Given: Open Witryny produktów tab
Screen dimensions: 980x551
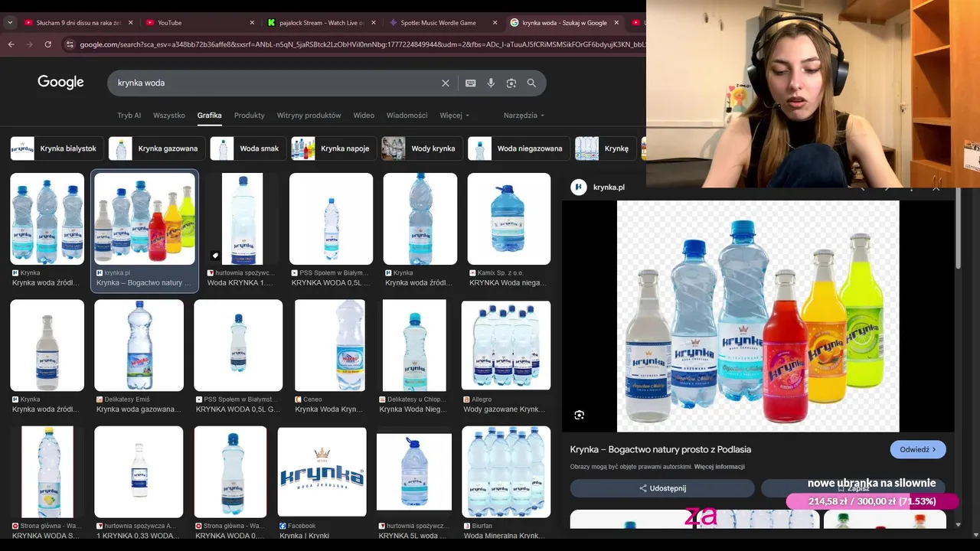Looking at the screenshot, I should 309,116.
